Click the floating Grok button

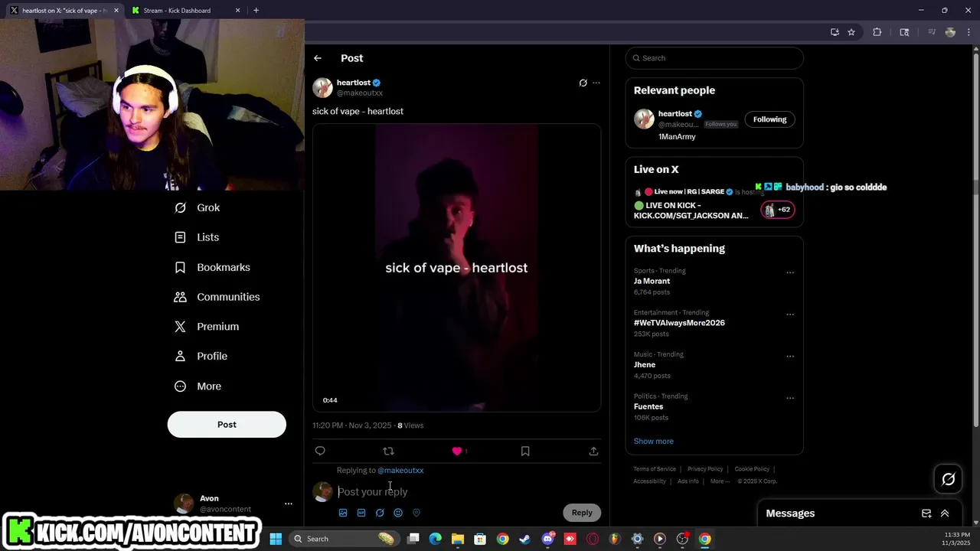pyautogui.click(x=949, y=480)
